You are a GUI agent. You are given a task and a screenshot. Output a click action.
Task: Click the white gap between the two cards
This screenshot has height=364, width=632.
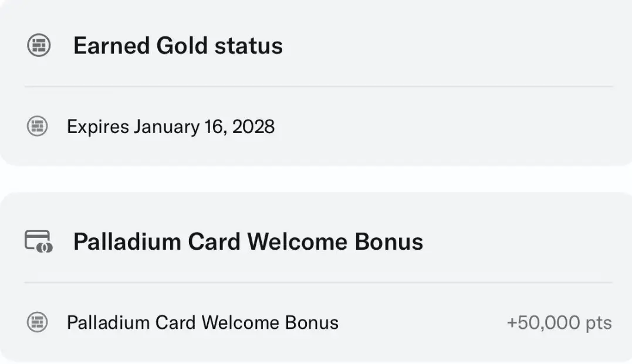tap(316, 179)
